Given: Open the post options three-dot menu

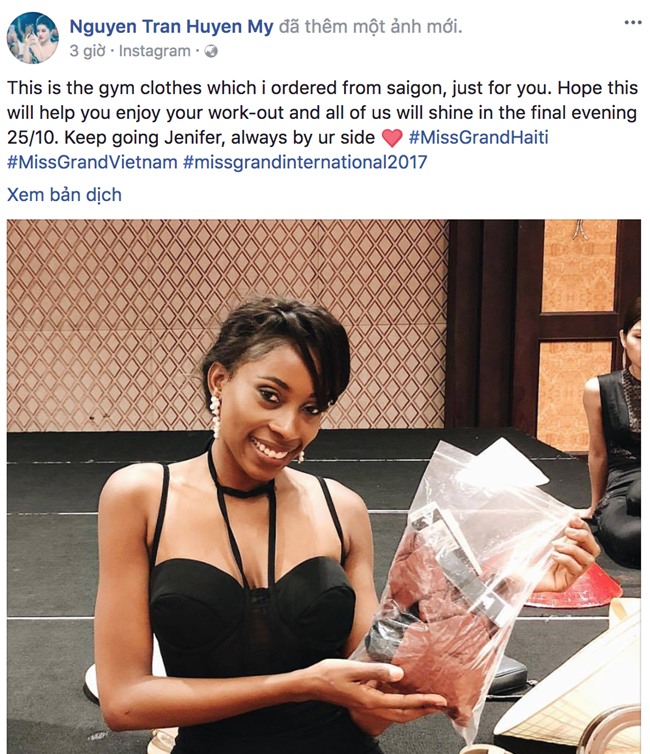Looking at the screenshot, I should click(x=633, y=22).
